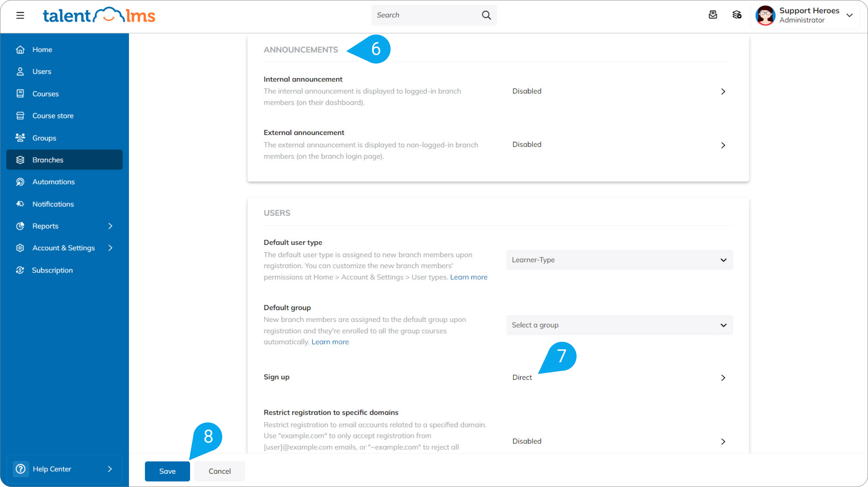Screen dimensions: 868x487
Task: Open the hamburger menu icon
Action: pyautogui.click(x=20, y=15)
